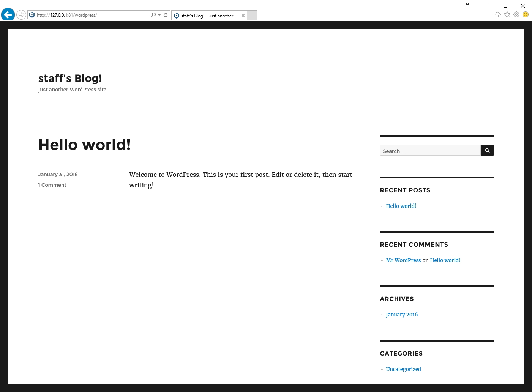The width and height of the screenshot is (532, 392).
Task: Close the browser window
Action: 523,6
